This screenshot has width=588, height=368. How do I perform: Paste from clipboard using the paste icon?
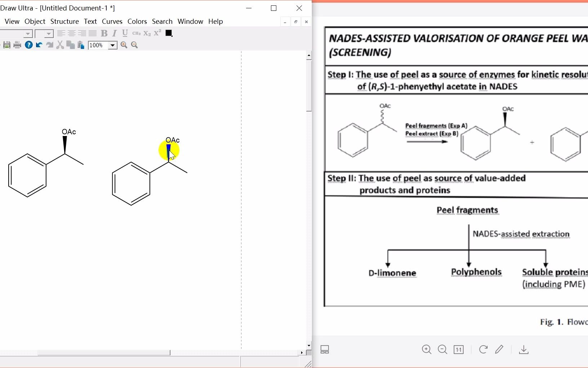tap(80, 45)
